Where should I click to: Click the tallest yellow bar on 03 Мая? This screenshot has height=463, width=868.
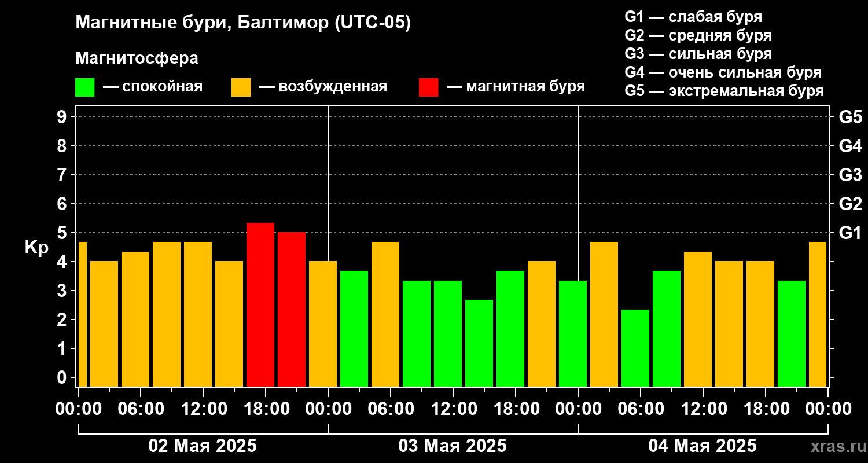pos(385,314)
